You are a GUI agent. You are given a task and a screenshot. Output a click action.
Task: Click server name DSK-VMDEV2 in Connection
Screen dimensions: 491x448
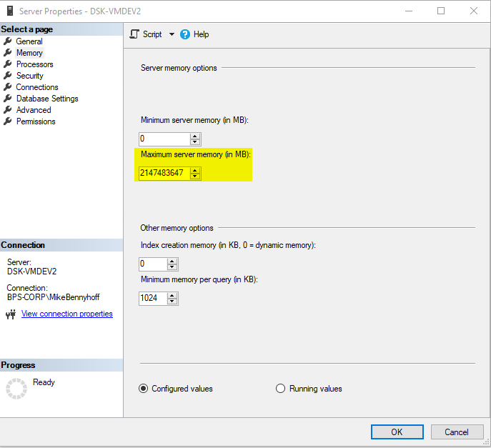[31, 272]
